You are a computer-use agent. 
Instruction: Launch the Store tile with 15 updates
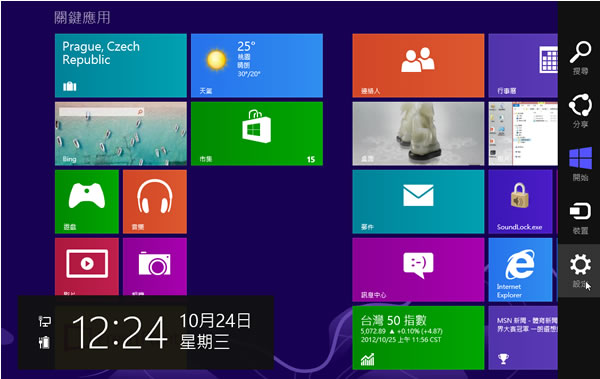[257, 134]
